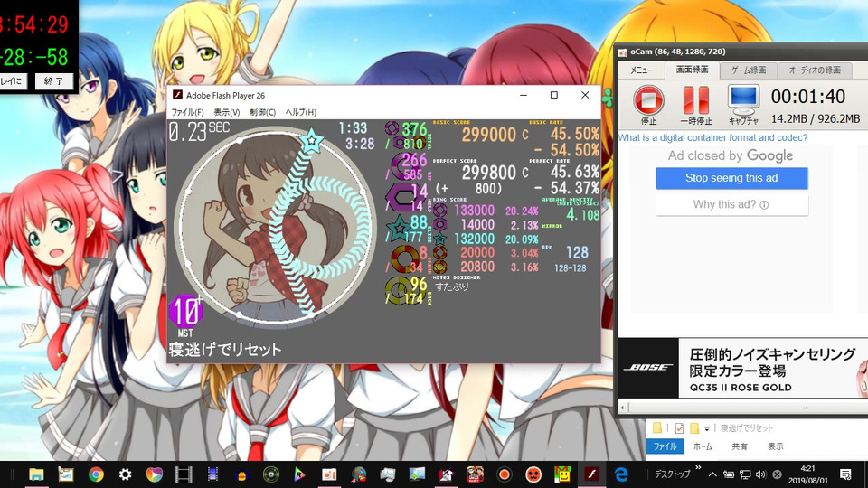Open network status in system tray
The height and width of the screenshot is (488, 868).
[745, 474]
